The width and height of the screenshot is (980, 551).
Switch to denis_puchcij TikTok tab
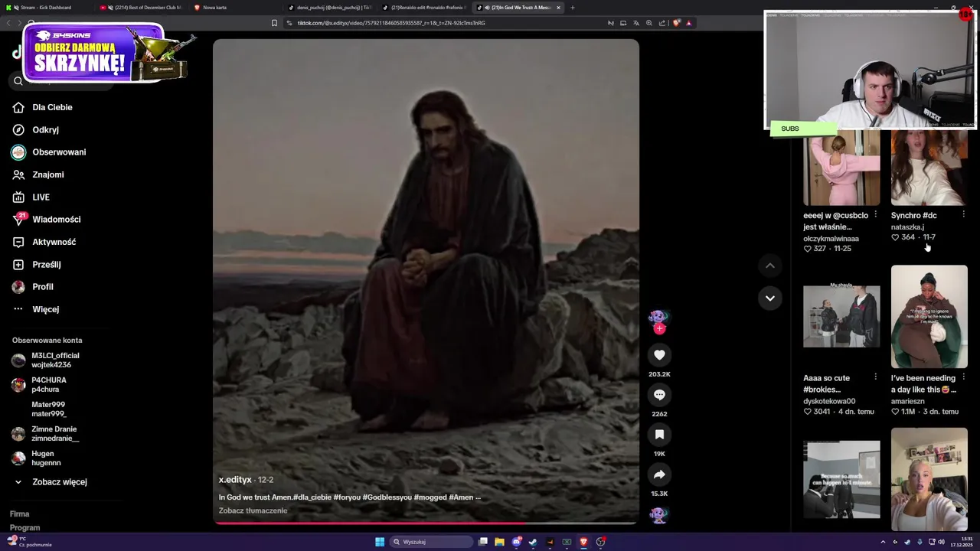coord(331,8)
